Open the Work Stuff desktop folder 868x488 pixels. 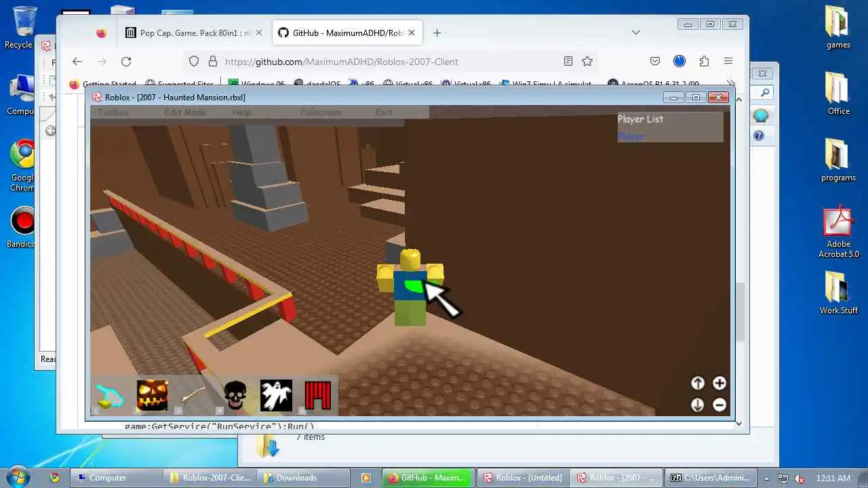point(838,293)
